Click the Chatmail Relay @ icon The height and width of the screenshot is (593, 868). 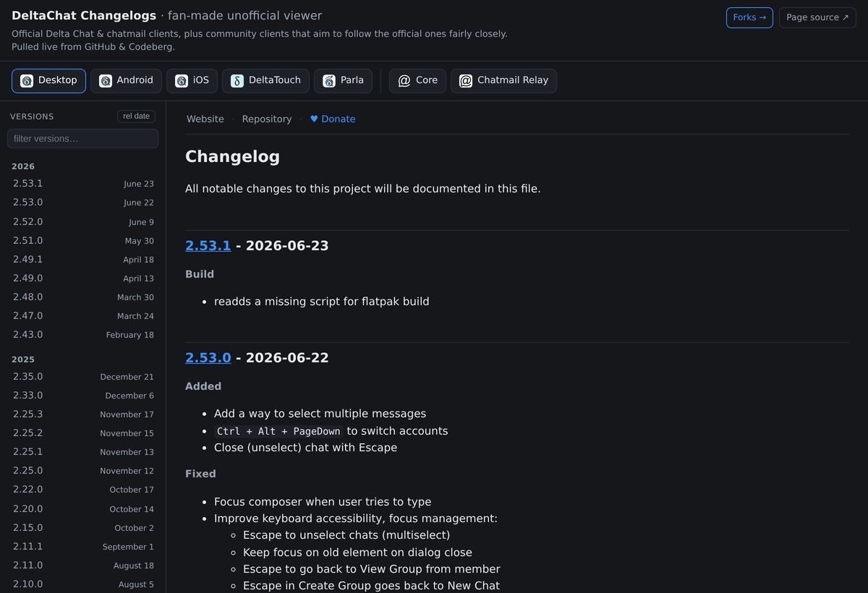(466, 81)
